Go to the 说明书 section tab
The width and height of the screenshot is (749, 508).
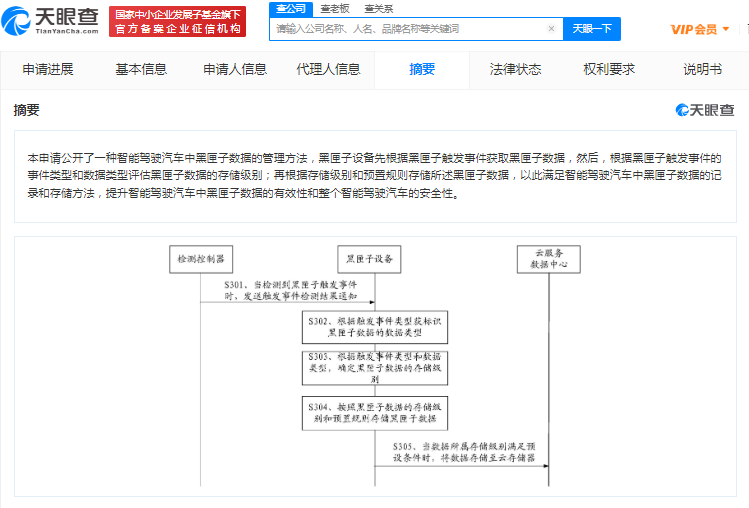[702, 70]
